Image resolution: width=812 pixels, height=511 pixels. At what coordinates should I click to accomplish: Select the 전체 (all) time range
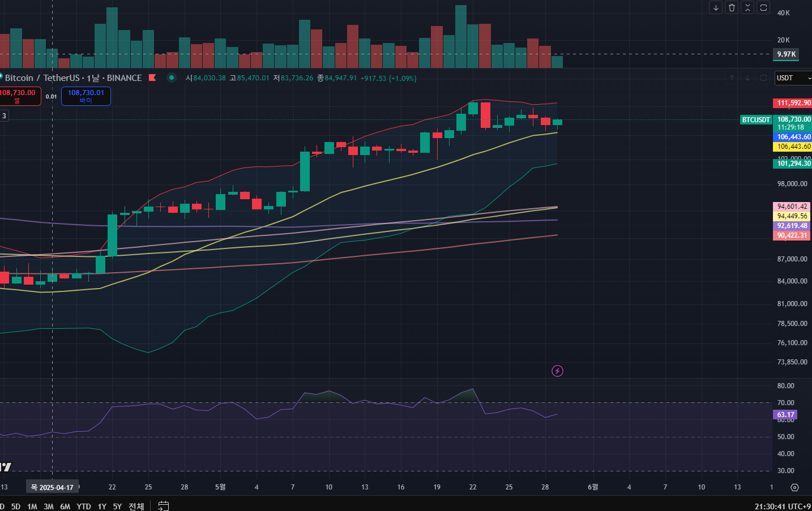click(x=136, y=506)
